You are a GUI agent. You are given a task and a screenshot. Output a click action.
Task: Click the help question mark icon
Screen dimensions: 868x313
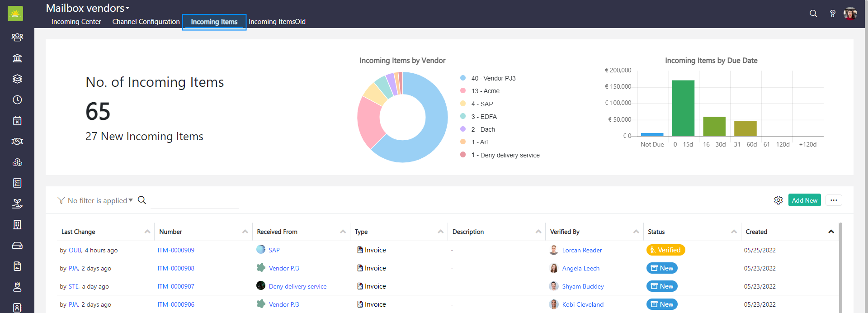(832, 14)
